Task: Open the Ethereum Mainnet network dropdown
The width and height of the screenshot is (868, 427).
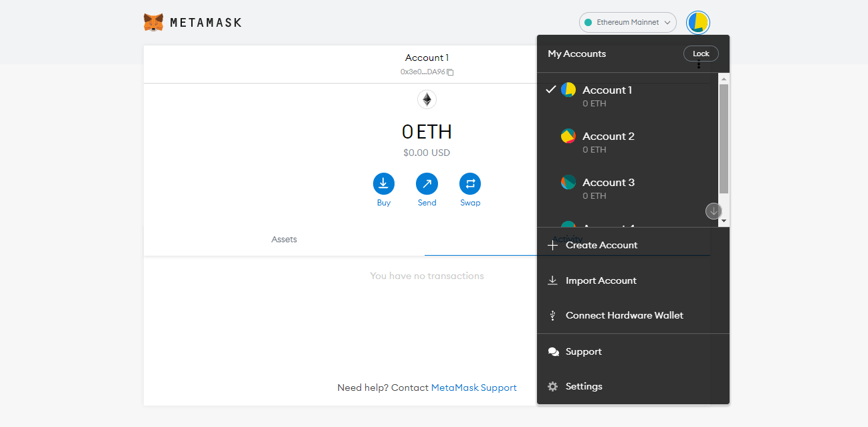Action: (x=627, y=22)
